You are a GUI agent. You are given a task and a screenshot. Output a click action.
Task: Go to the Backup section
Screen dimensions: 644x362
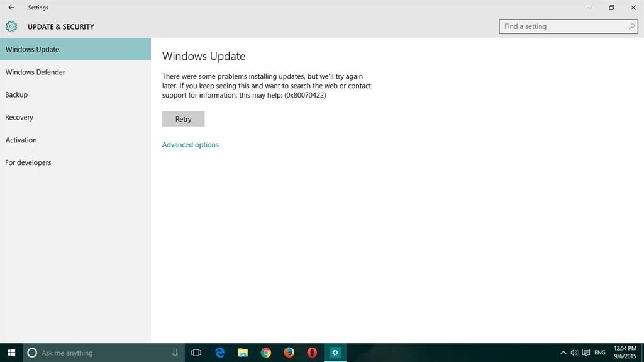pyautogui.click(x=75, y=94)
